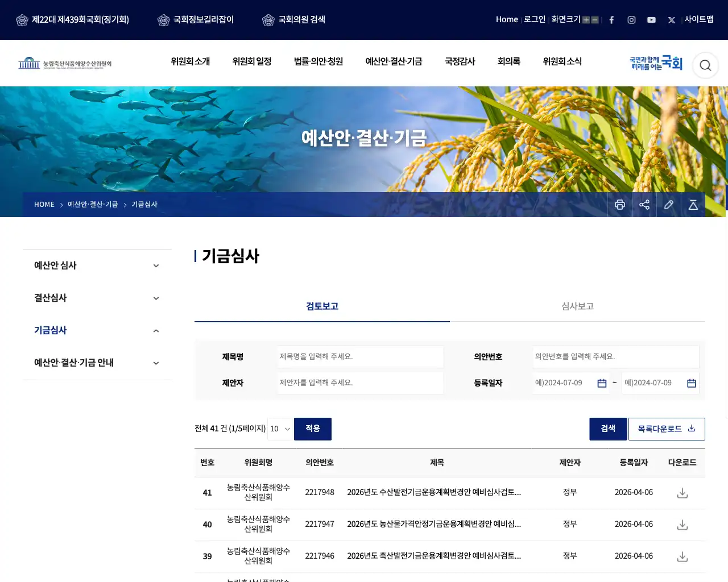Focus the 제목명 input field

pyautogui.click(x=361, y=357)
